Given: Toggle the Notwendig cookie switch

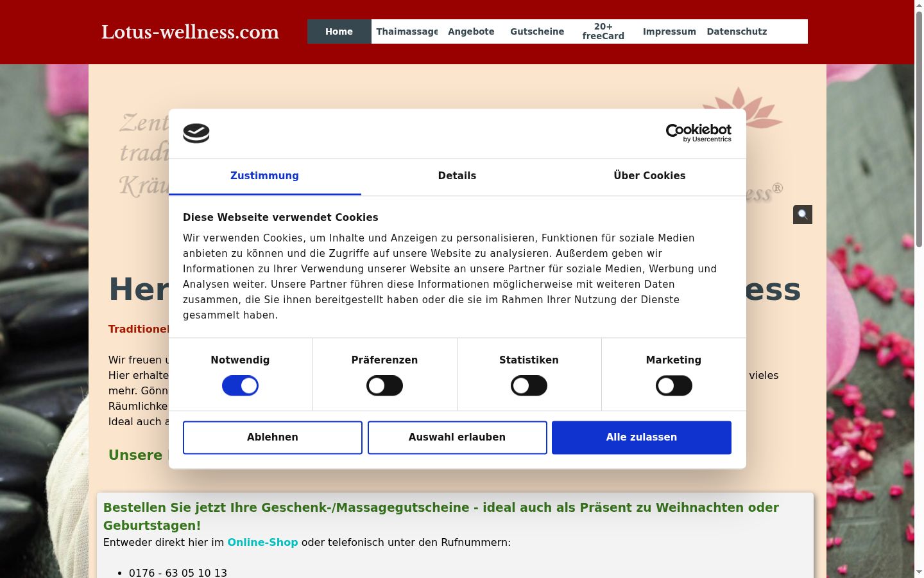Looking at the screenshot, I should [x=240, y=386].
